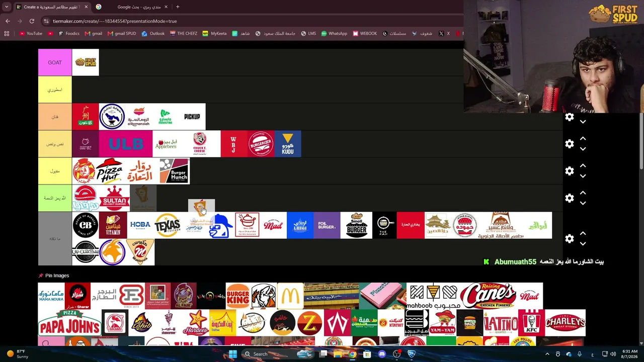Image resolution: width=644 pixels, height=362 pixels.
Task: Select the Kudu logo tile
Action: 288,144
